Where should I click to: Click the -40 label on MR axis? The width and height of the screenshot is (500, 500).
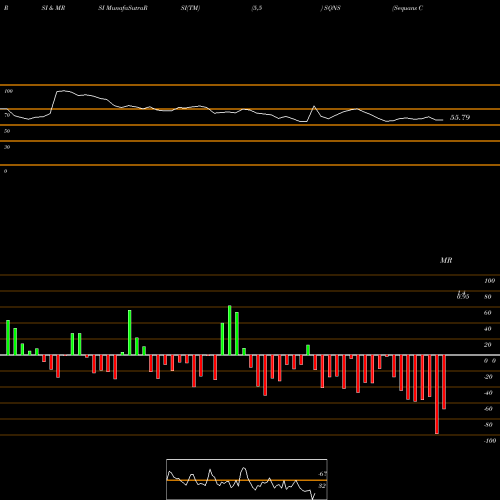pyautogui.click(x=488, y=393)
